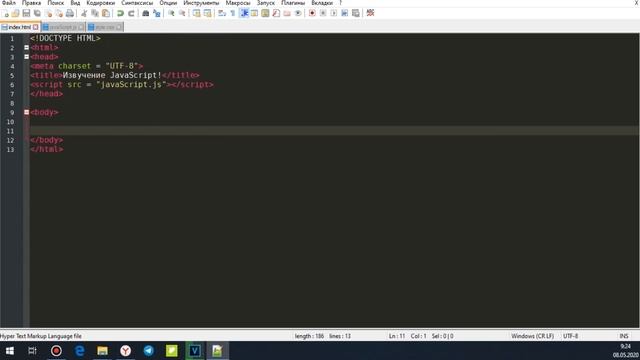This screenshot has width=640, height=360.
Task: Stop macro recording icon
Action: coord(323,13)
